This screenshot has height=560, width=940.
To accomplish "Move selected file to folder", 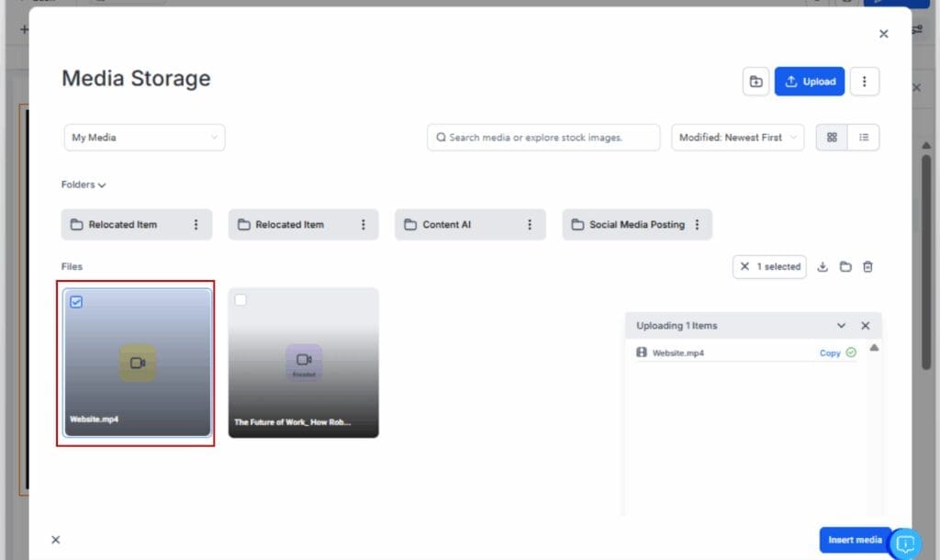I will [845, 267].
